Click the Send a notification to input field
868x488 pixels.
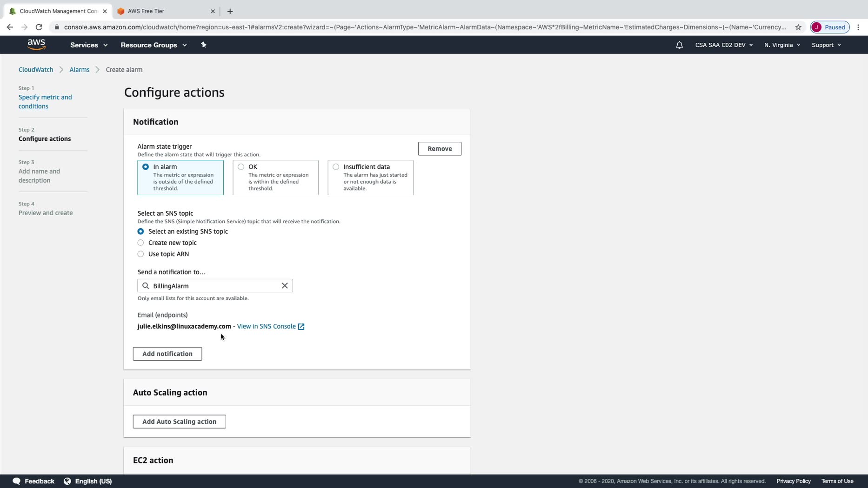click(215, 285)
